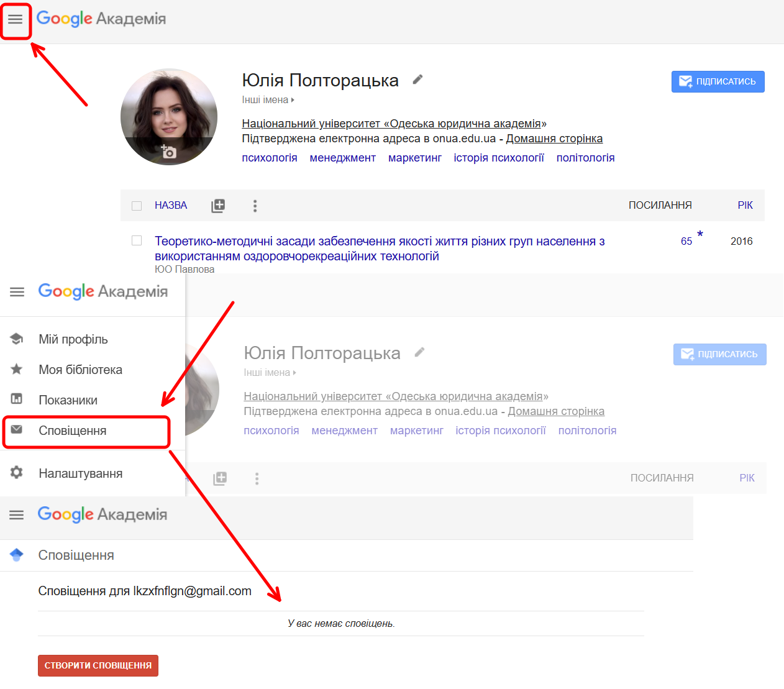Open the hamburger menu on the alerts page
This screenshot has height=689, width=784.
pyautogui.click(x=17, y=515)
